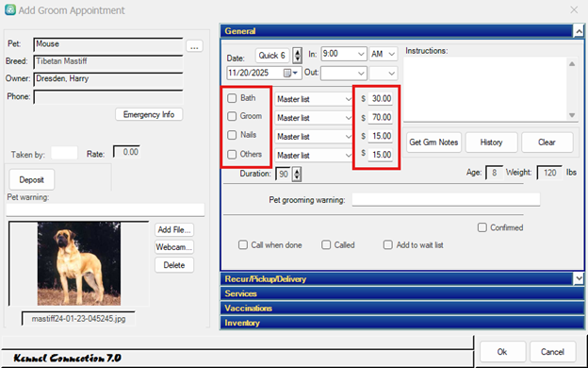Tick the Others checkbox
This screenshot has height=368, width=588.
(232, 155)
